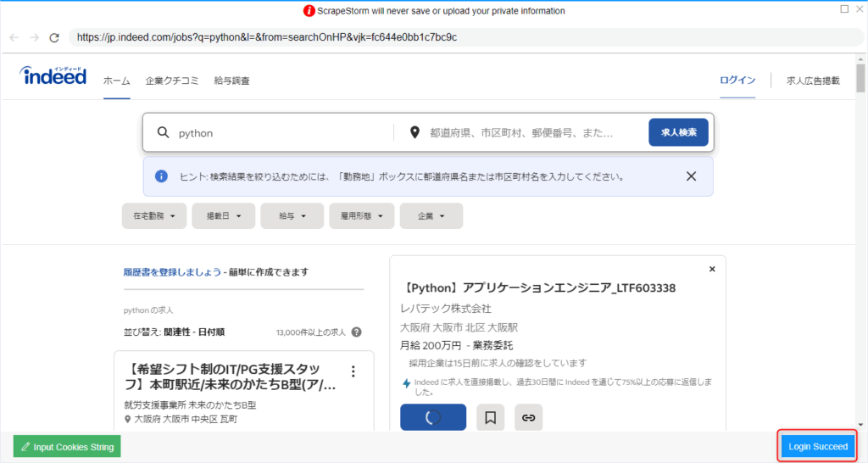Open the 在宅勤務 filter dropdown
Image resolution: width=868 pixels, height=463 pixels.
(154, 216)
